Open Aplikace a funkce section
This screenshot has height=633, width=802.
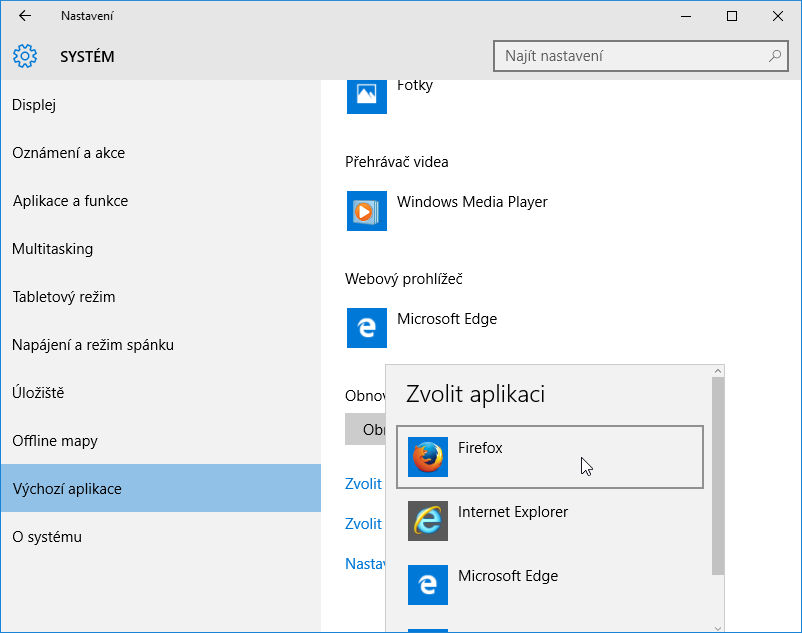[x=161, y=201]
